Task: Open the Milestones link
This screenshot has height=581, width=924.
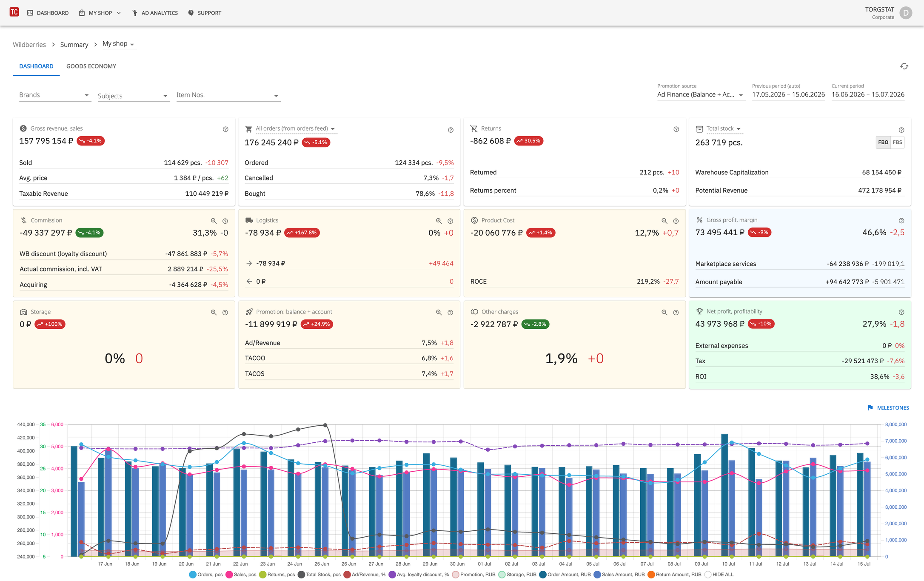Action: click(888, 407)
